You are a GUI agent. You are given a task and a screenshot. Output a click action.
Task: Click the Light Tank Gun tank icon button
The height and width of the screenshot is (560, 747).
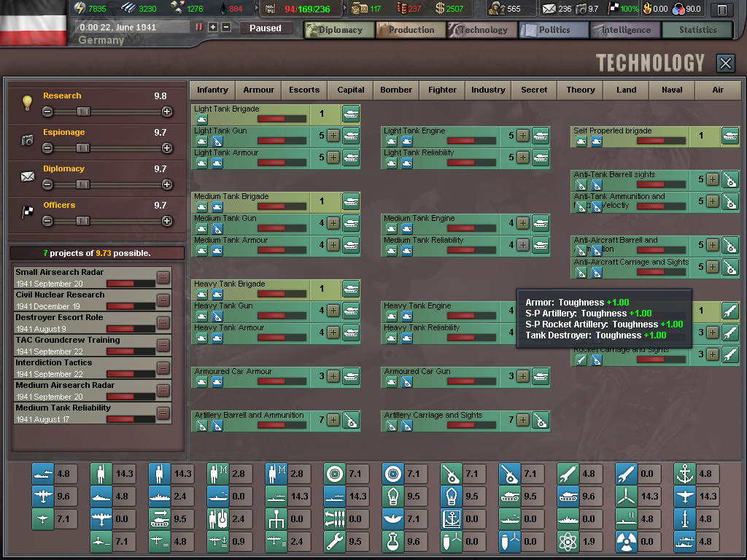[351, 136]
